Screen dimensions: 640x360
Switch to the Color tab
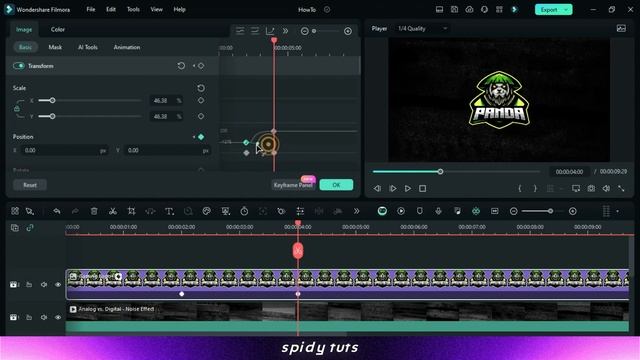(x=58, y=29)
